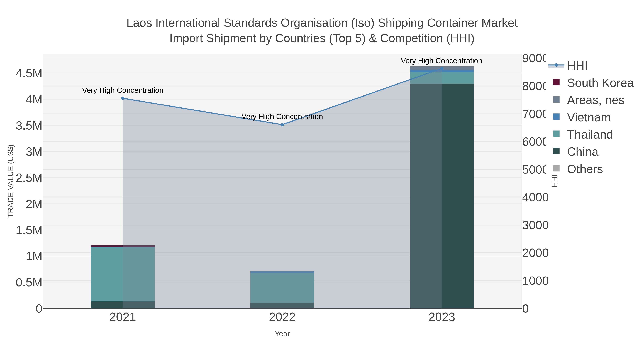The height and width of the screenshot is (362, 644).
Task: Click the South Korea maroon legend swatch
Action: (556, 82)
